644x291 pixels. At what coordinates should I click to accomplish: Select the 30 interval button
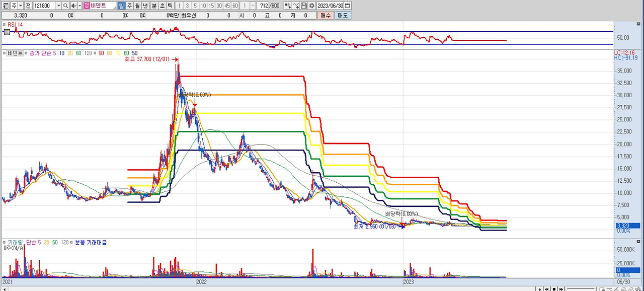[219, 6]
